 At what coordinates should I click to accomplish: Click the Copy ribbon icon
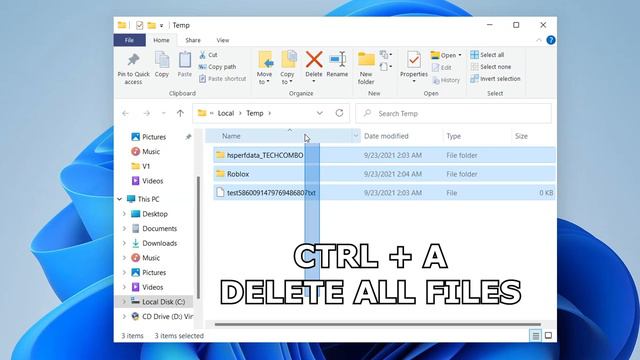coord(162,60)
